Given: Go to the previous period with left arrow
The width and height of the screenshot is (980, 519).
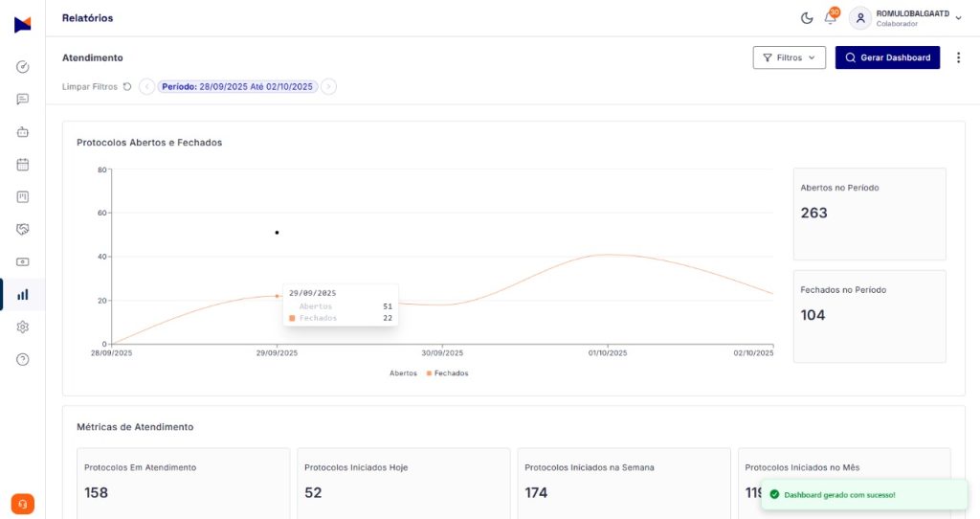Looking at the screenshot, I should point(146,87).
